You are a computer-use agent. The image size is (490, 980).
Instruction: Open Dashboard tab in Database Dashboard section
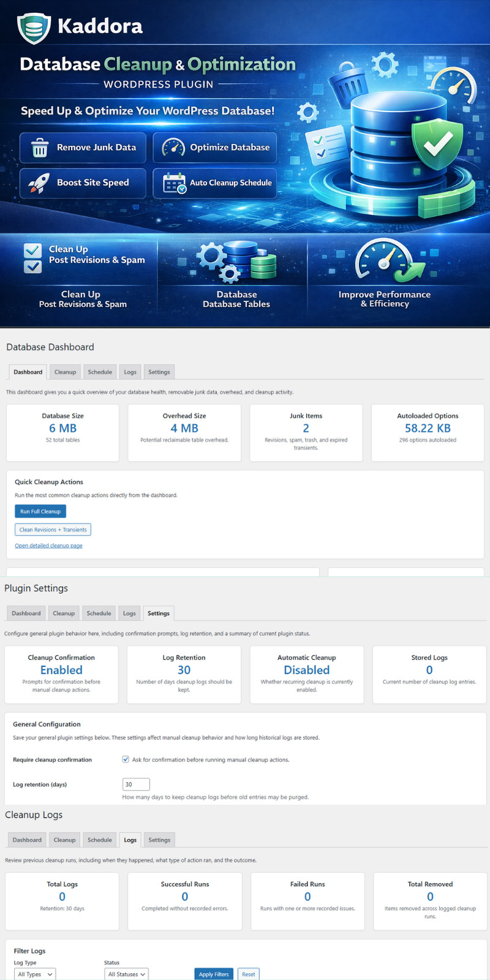[28, 372]
